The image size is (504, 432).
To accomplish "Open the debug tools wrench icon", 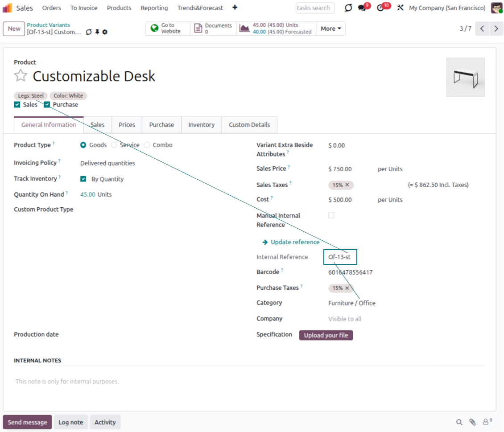I will (x=400, y=8).
